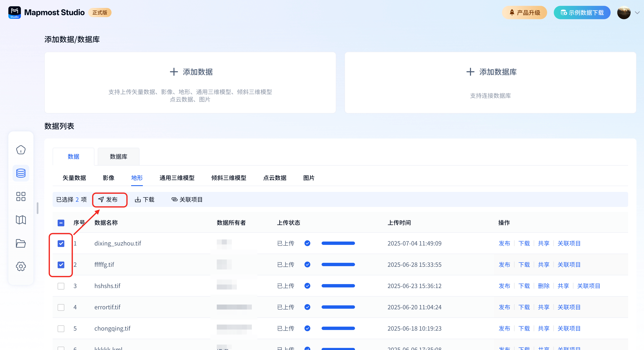Click the 示例数据下载 button
The width and height of the screenshot is (644, 350).
[x=582, y=13]
